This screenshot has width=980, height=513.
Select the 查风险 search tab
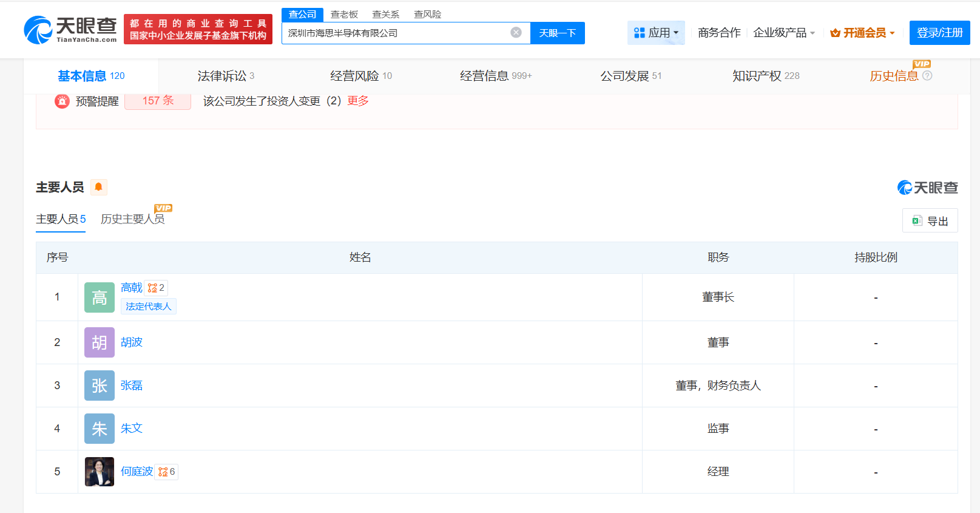427,15
